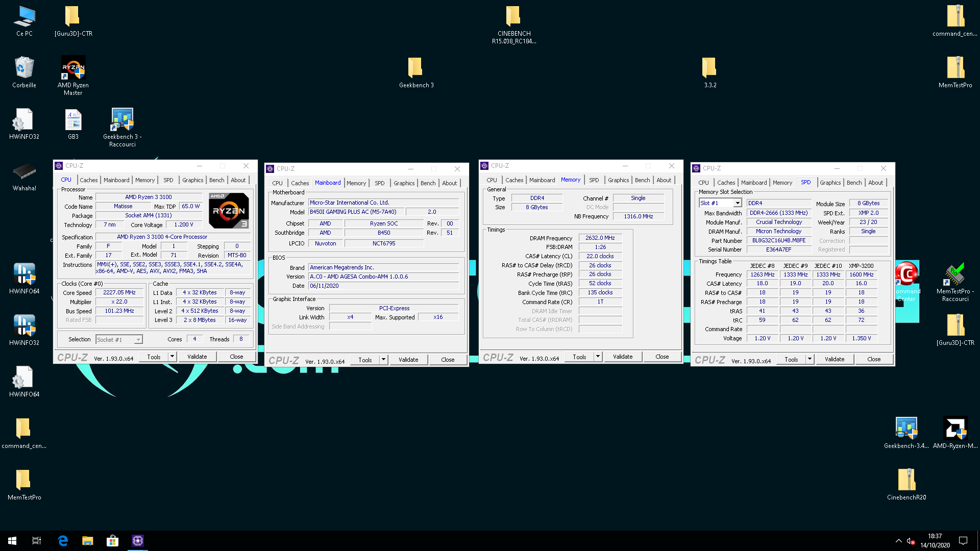980x551 pixels.
Task: Open Tools dropdown arrow in SPD window
Action: coord(810,359)
